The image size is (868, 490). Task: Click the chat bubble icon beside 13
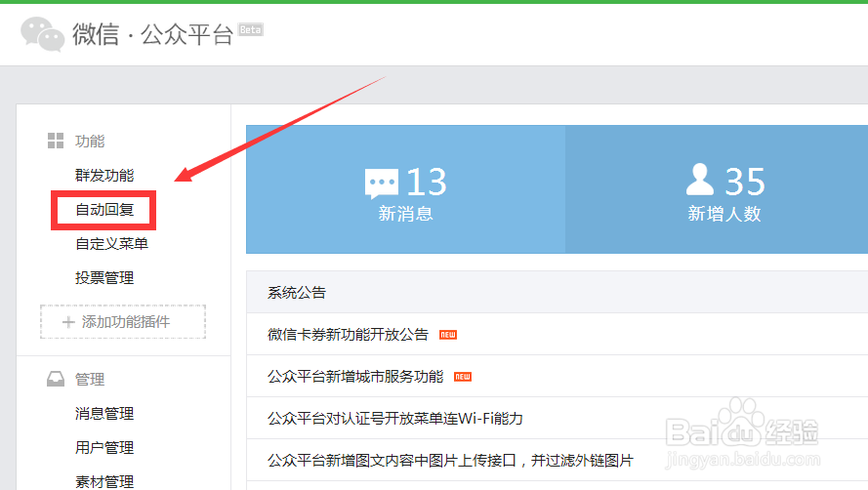tap(382, 184)
